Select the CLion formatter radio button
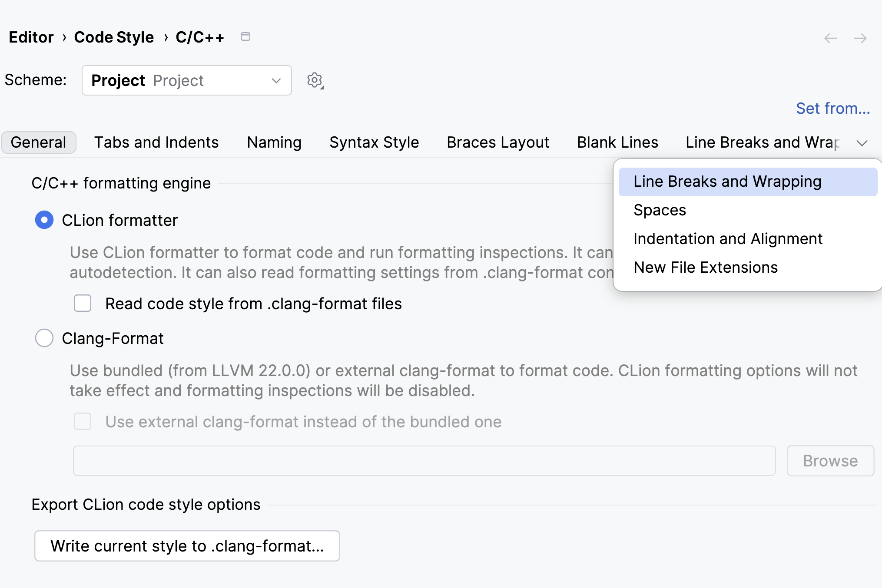Viewport: 882px width, 588px height. pyautogui.click(x=44, y=220)
